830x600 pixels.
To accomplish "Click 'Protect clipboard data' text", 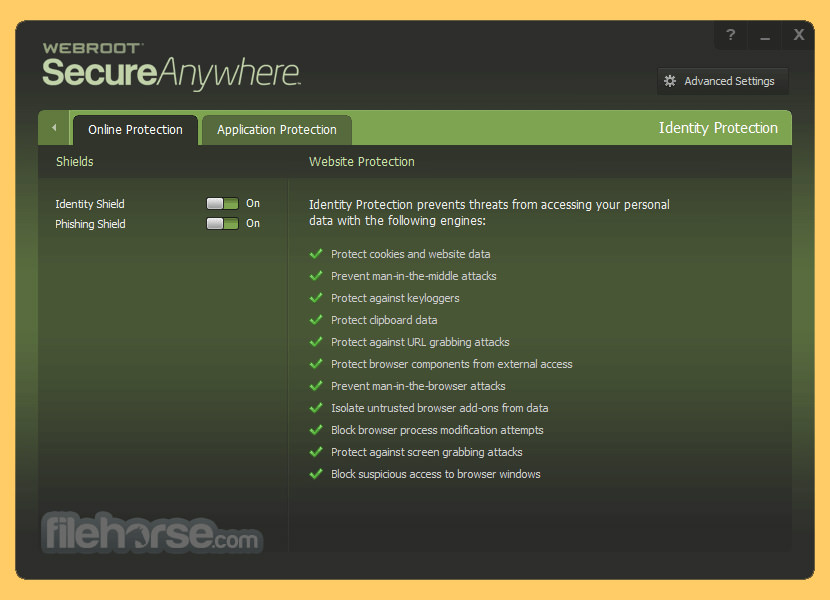I will tap(384, 320).
